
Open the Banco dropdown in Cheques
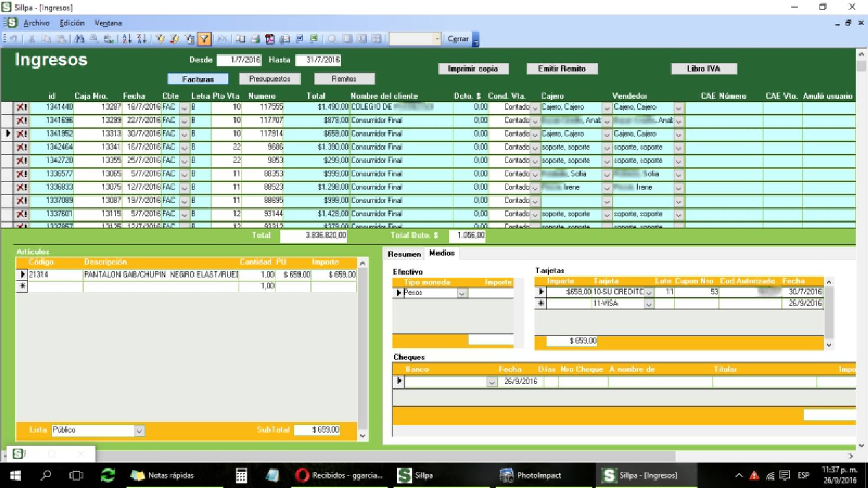491,382
